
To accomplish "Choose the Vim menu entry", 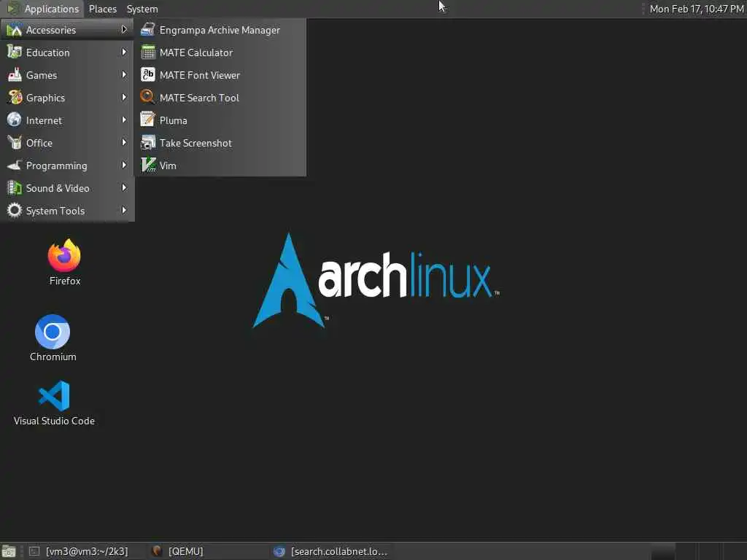I will [220, 166].
